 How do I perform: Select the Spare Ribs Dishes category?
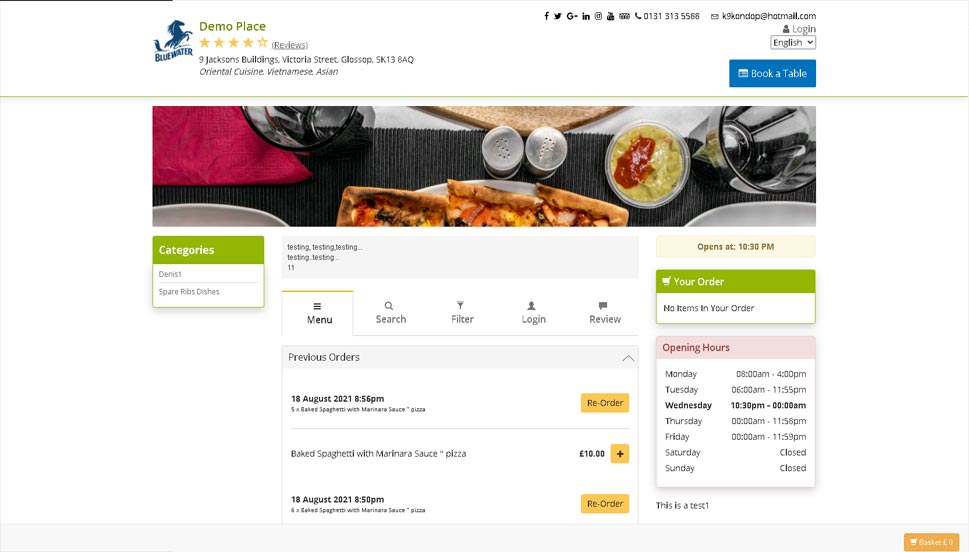coord(189,292)
